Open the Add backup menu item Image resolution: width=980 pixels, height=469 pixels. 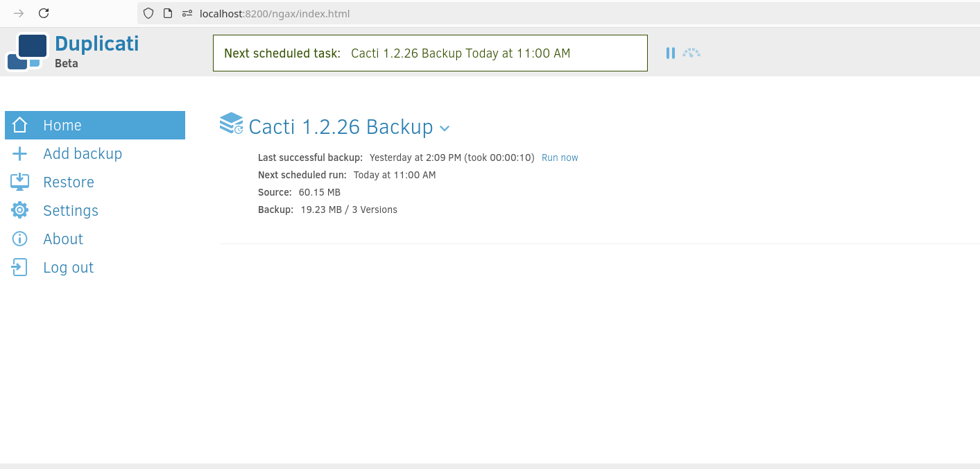(x=83, y=154)
